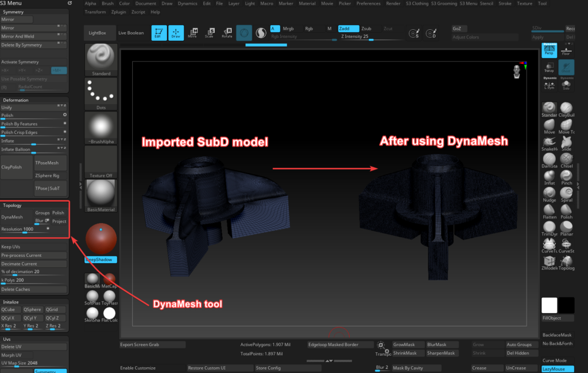
Task: Expand the Stroke type selector
Action: pos(100,92)
